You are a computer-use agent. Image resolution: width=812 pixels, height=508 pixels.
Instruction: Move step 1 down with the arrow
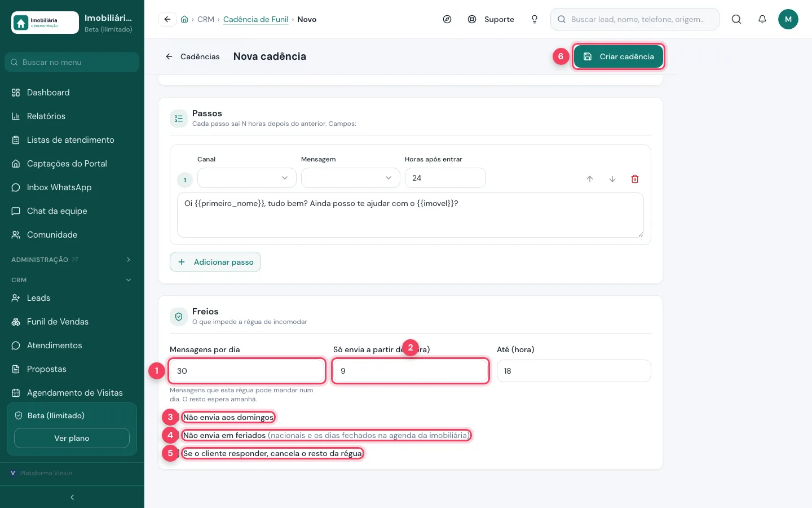(612, 179)
